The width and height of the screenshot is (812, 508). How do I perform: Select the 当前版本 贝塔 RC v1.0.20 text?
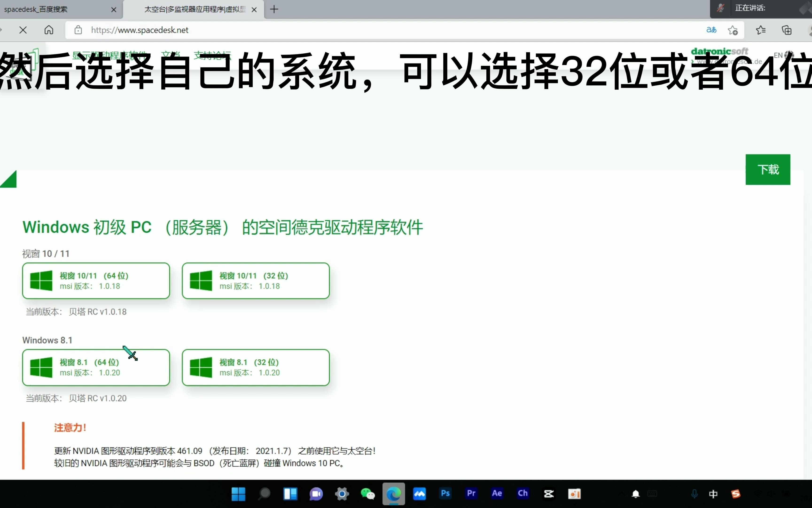click(76, 398)
